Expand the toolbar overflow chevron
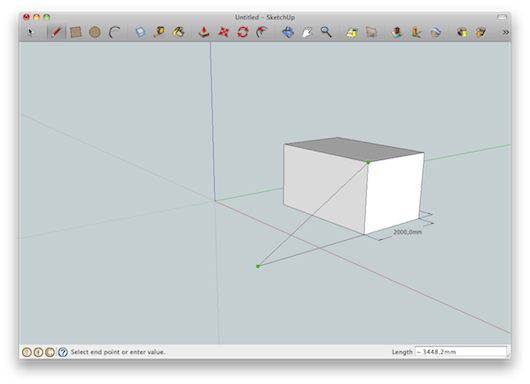Screen dimensions: 530x384 coord(505,32)
